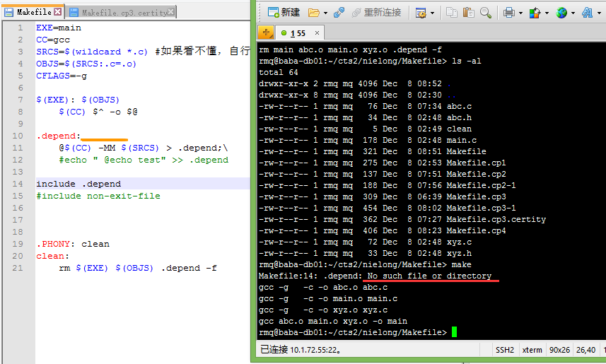This screenshot has width=606, height=364.
Task: Click the 26,40 cursor position indicator
Action: pos(586,350)
